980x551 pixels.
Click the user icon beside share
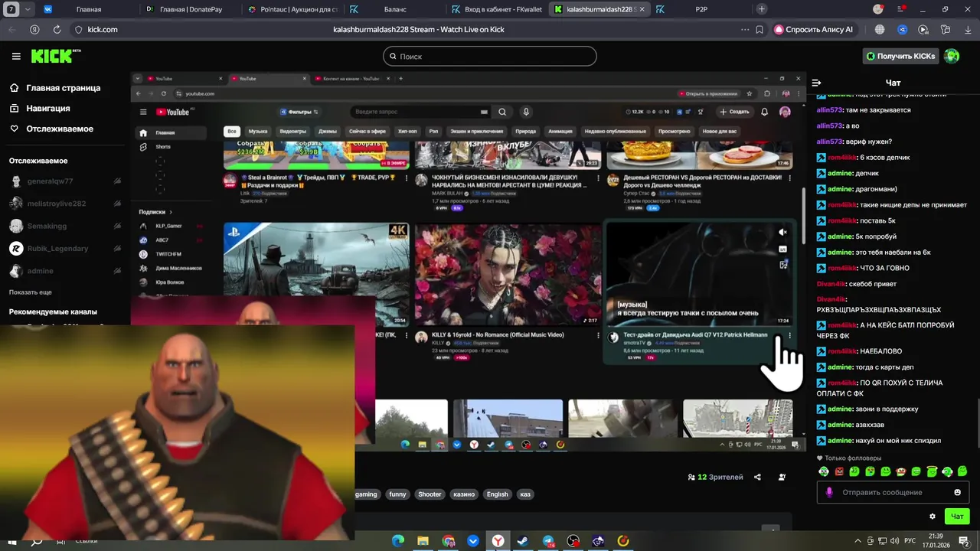[x=782, y=477]
